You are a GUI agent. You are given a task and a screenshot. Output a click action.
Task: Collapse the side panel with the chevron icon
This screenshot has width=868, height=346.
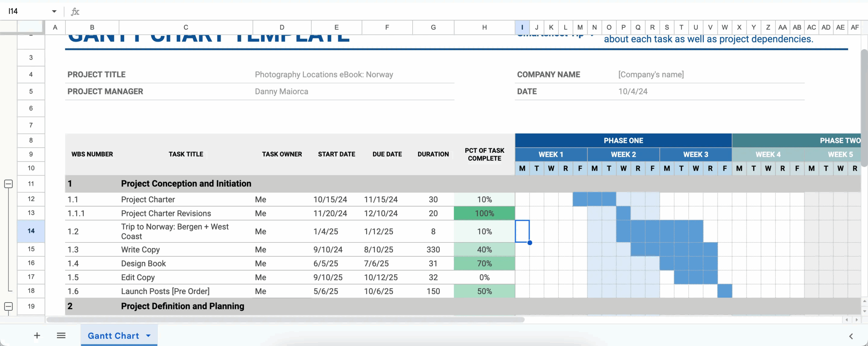coord(851,336)
